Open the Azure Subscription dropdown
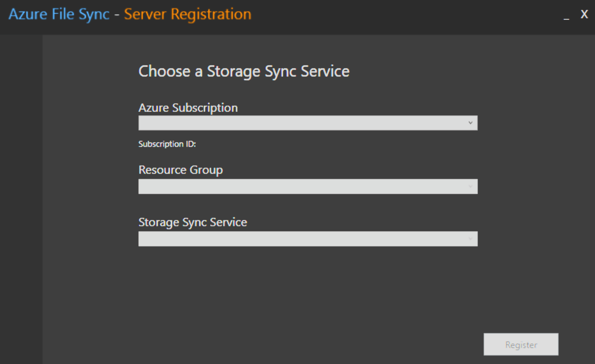Screen dimensions: 595x364 pyautogui.click(x=308, y=123)
